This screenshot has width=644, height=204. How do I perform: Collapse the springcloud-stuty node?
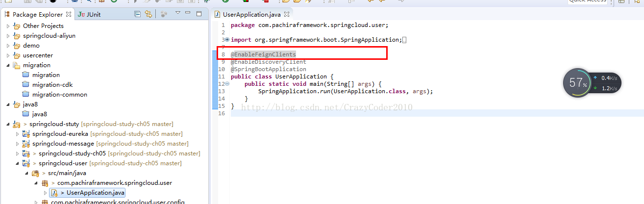click(8, 124)
